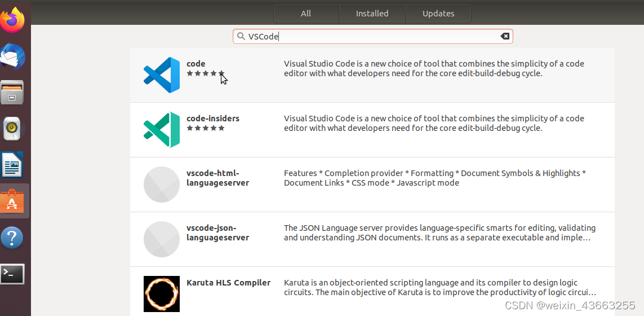The width and height of the screenshot is (644, 316).
Task: Switch to the Updates tab
Action: [x=438, y=14]
